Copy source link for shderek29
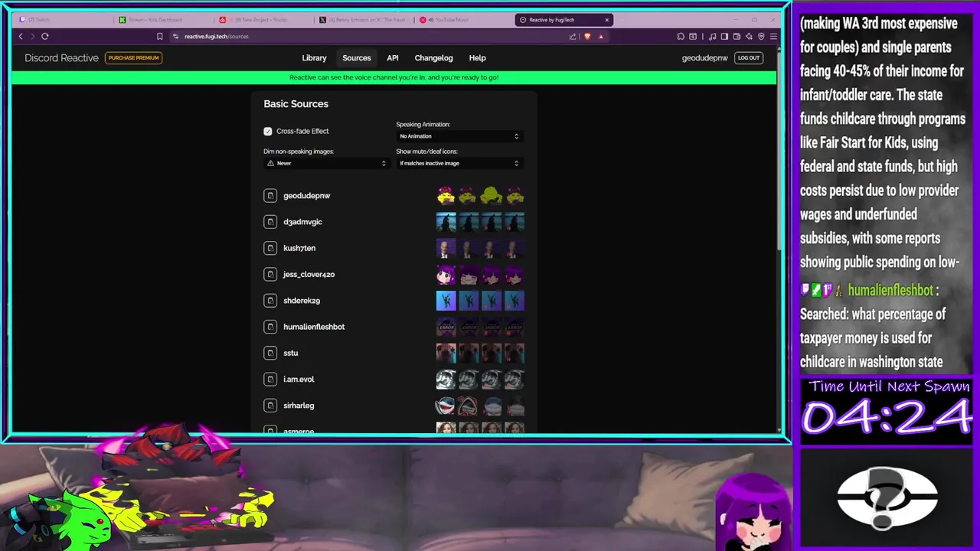 (x=270, y=301)
